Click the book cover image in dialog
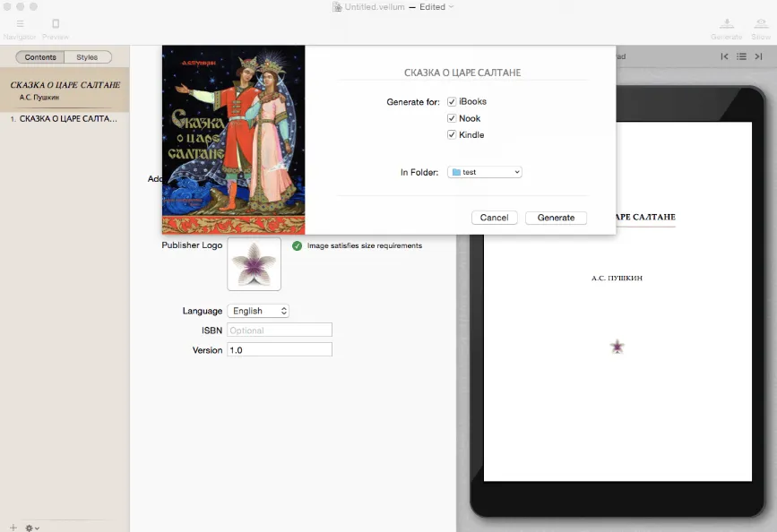777x532 pixels. [233, 140]
